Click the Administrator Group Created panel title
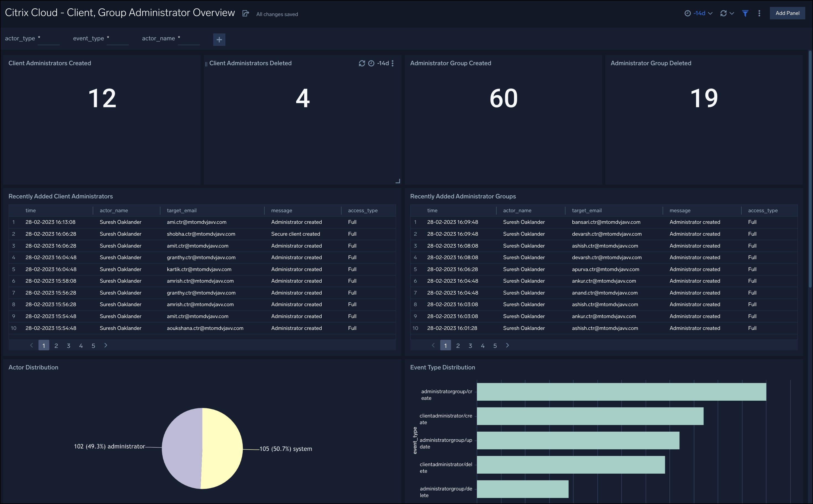 click(x=451, y=63)
